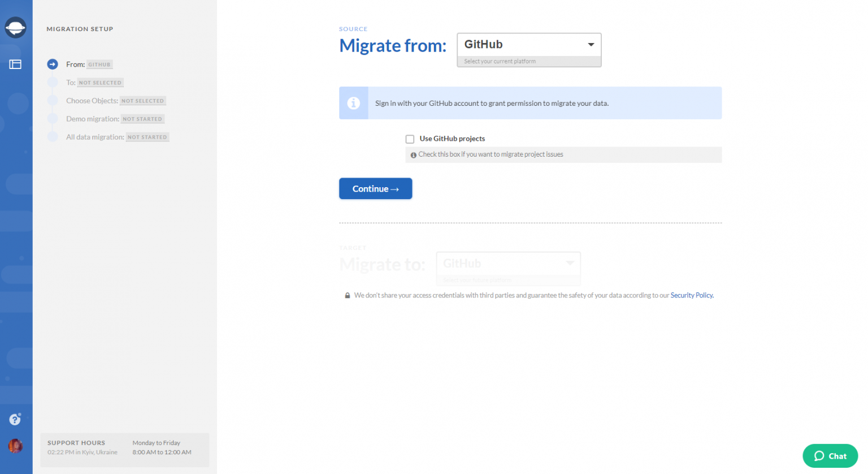Click the Relokia app logo in the sidebar
The width and height of the screenshot is (868, 474).
coord(15,27)
